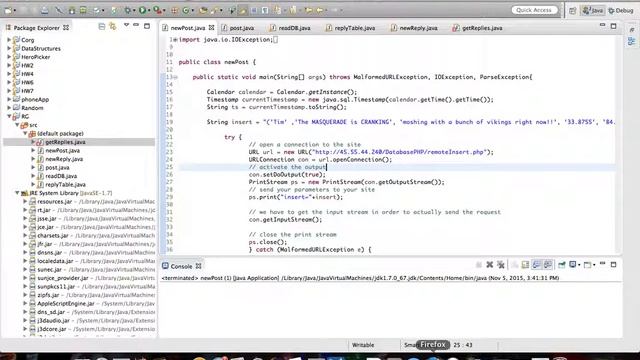This screenshot has width=640, height=360.
Task: Click the Debug bug icon in the toolbar
Action: pos(128,10)
